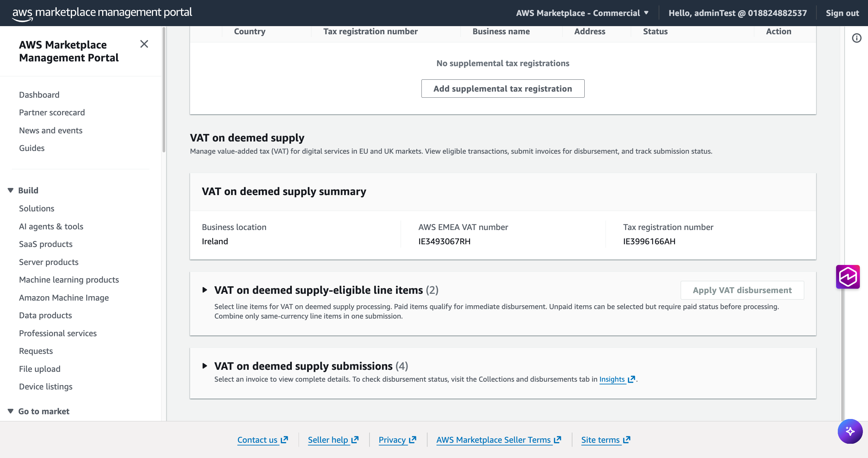Screen dimensions: 868x458
Task: Open Device listings page
Action: pyautogui.click(x=46, y=386)
